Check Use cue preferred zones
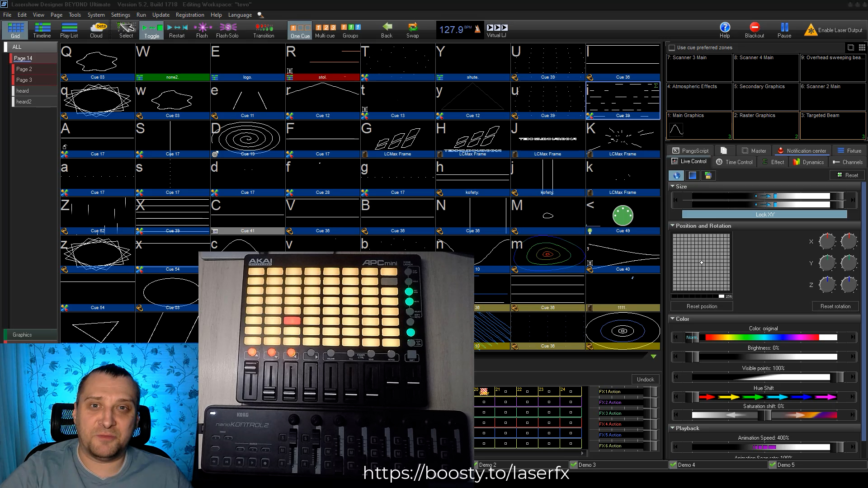Screen dimensions: 868x488 tap(672, 47)
